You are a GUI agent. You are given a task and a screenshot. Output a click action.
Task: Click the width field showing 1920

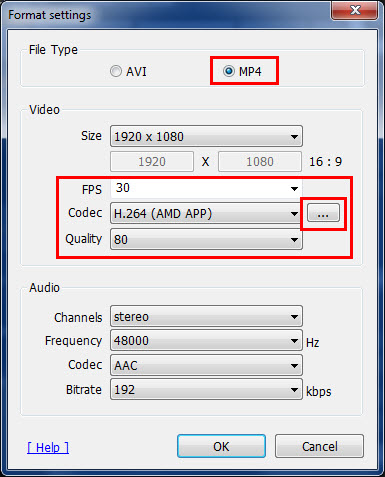pyautogui.click(x=152, y=162)
